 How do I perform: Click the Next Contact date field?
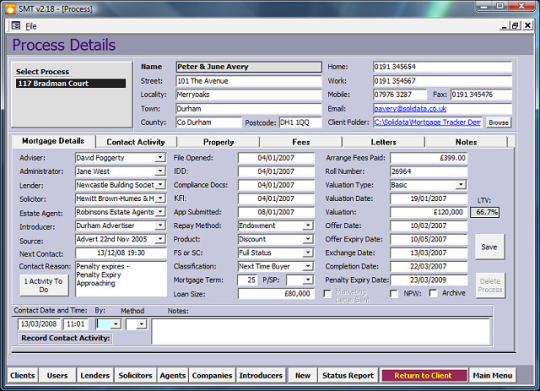[121, 253]
